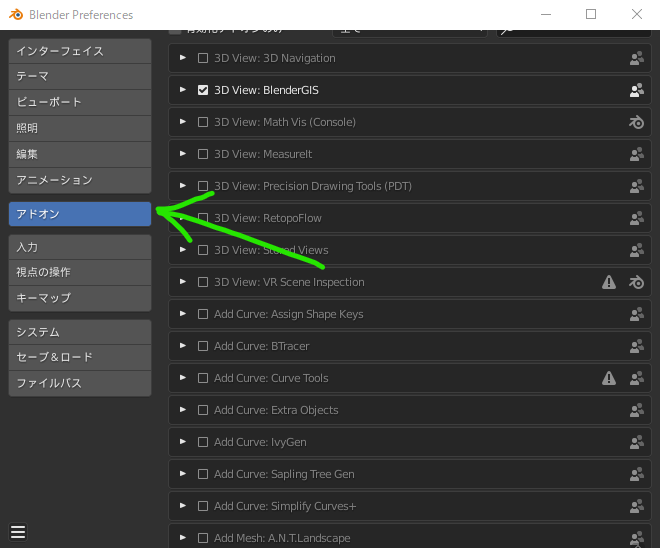Enable Assign Shape Keys checkbox
The image size is (660, 548).
click(203, 314)
